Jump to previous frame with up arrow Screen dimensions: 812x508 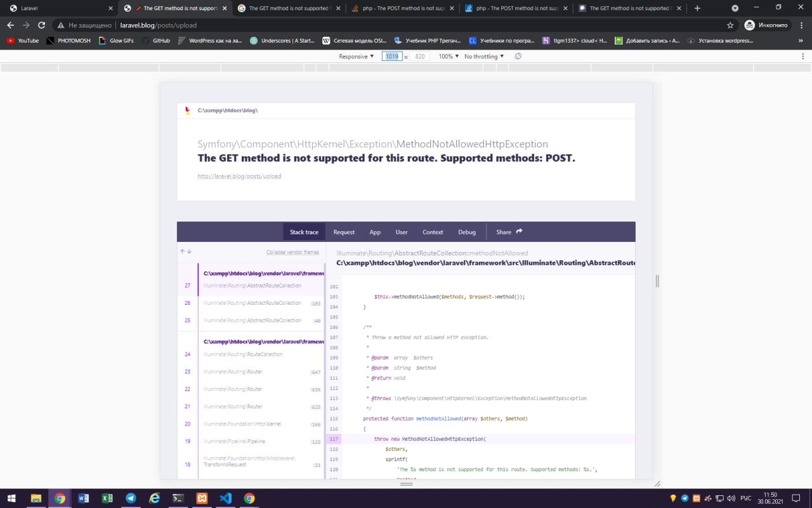(182, 251)
